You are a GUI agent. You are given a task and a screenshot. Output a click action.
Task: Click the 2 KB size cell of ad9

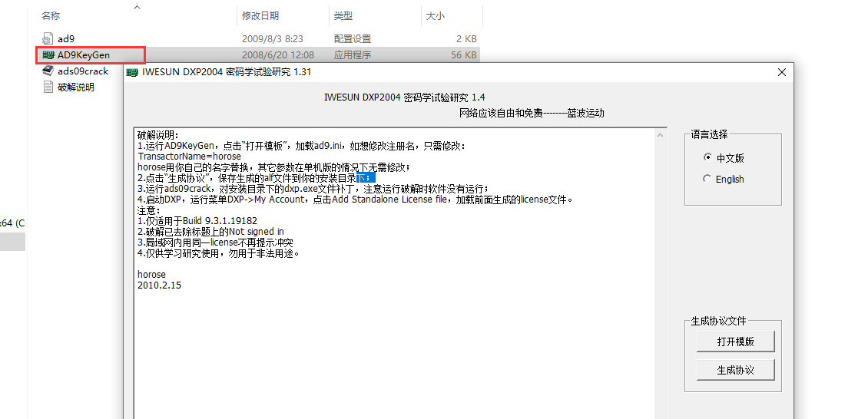[x=465, y=38]
